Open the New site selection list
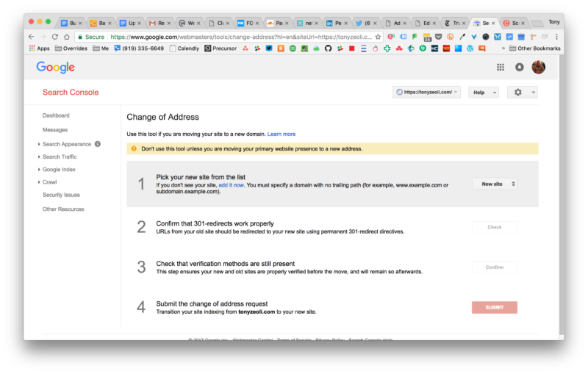The height and width of the screenshot is (374, 588). (x=494, y=184)
